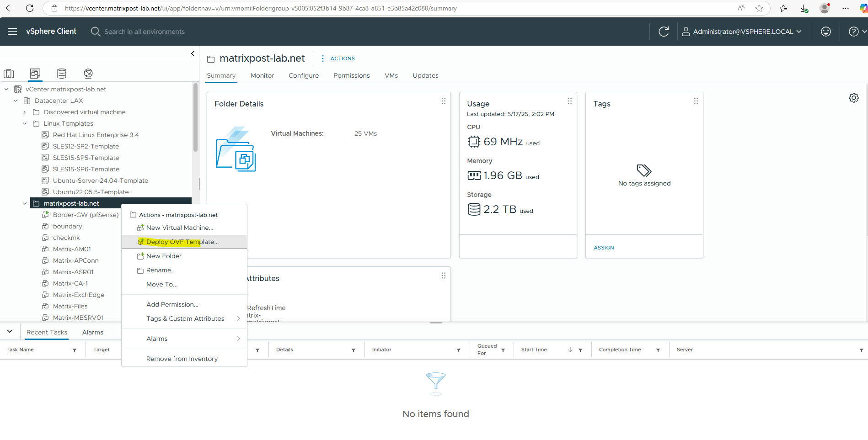
Task: Switch to Hosts and Clusters inventory view
Action: tap(9, 74)
